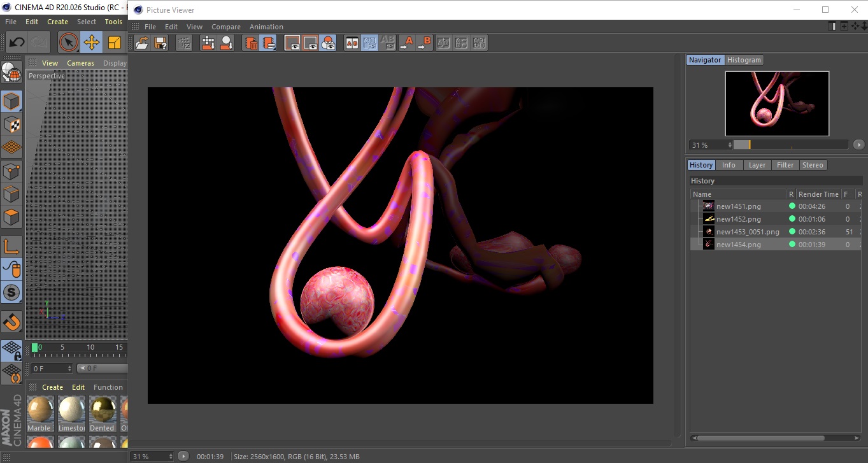Screen dimensions: 868x463
Task: Toggle the multi-pass display eye icon
Action: pyautogui.click(x=328, y=43)
